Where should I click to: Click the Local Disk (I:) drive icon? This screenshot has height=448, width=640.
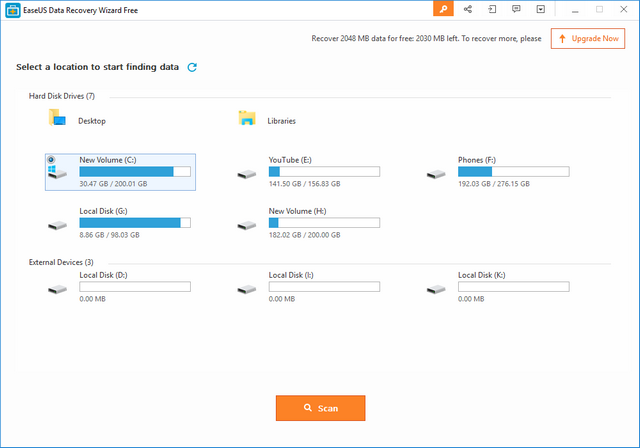coord(247,289)
